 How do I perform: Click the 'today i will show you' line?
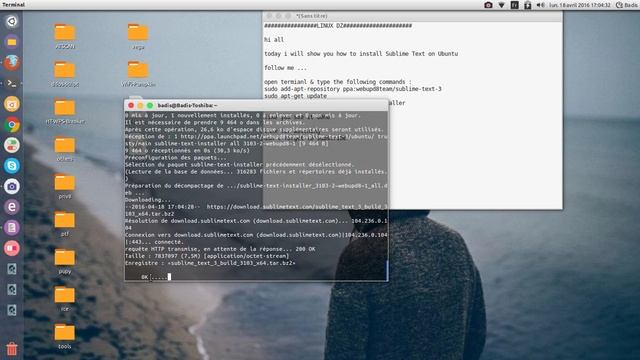[x=361, y=53]
